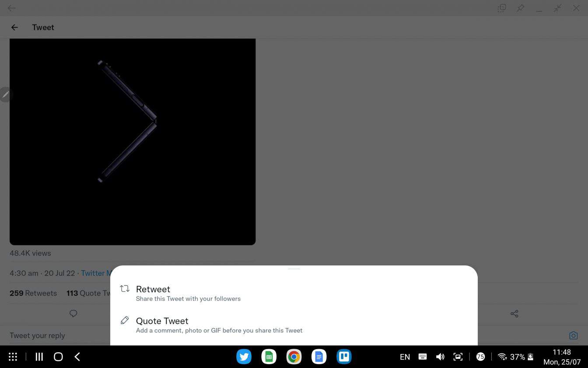This screenshot has height=368, width=588.
Task: Go back using the Tweet header arrow
Action: (14, 27)
